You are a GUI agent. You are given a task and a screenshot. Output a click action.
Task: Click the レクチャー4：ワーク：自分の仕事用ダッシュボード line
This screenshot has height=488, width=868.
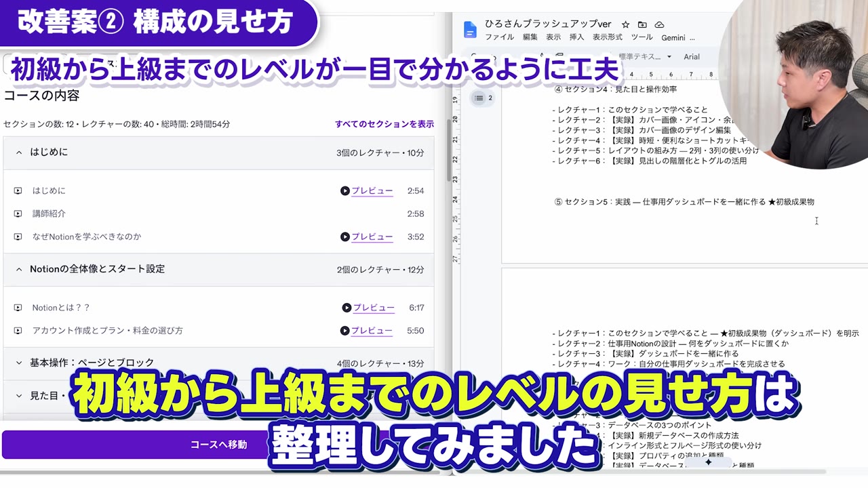click(669, 364)
